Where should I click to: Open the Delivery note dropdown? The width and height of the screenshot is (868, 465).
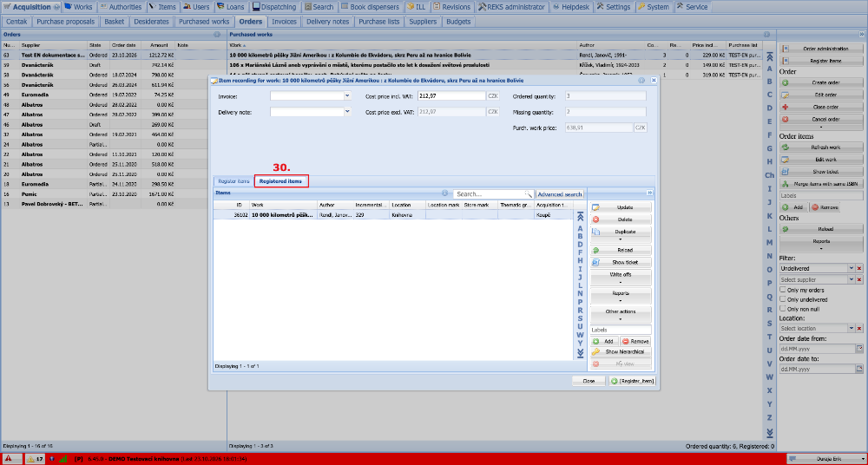[x=348, y=112]
